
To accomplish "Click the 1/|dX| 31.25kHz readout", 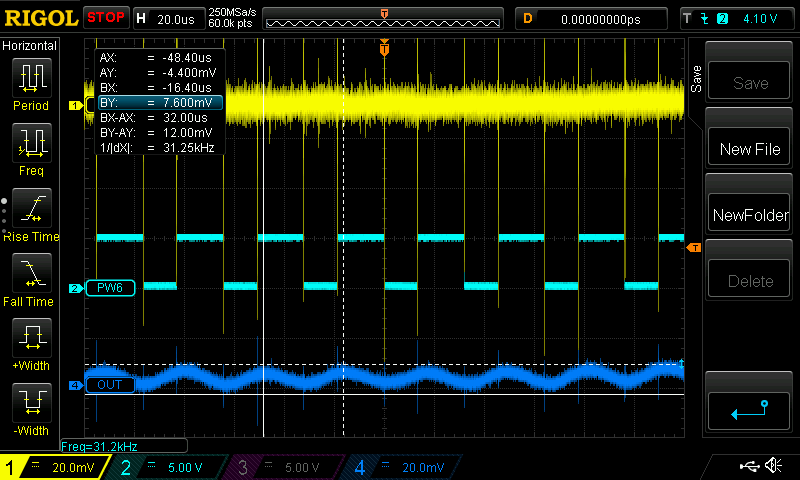I will (x=158, y=148).
